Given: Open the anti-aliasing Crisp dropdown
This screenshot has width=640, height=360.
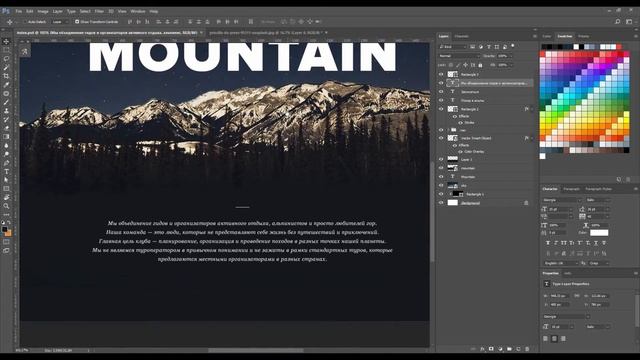Looking at the screenshot, I should 599,263.
